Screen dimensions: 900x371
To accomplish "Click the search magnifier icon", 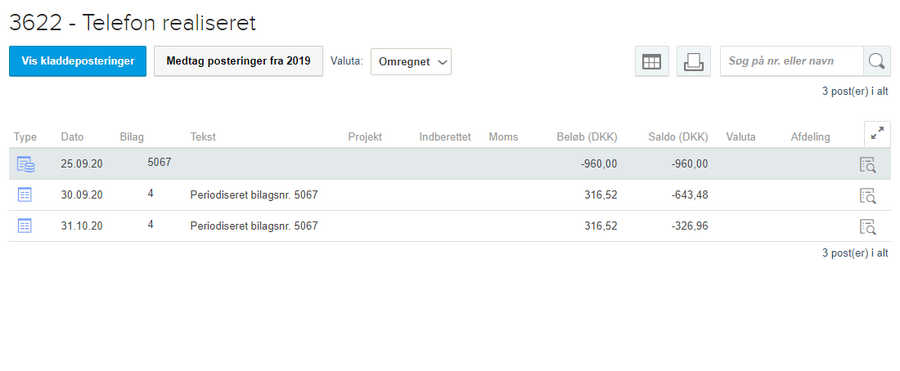I will point(876,61).
